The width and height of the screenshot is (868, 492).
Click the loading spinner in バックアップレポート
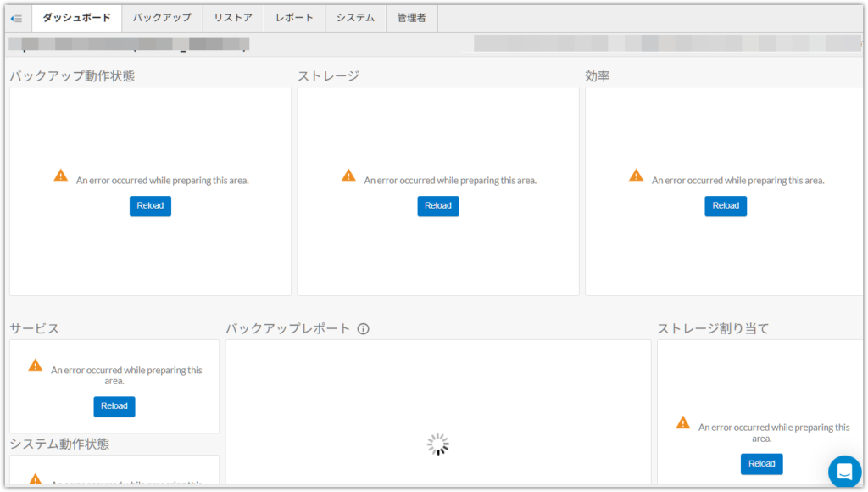coord(437,444)
